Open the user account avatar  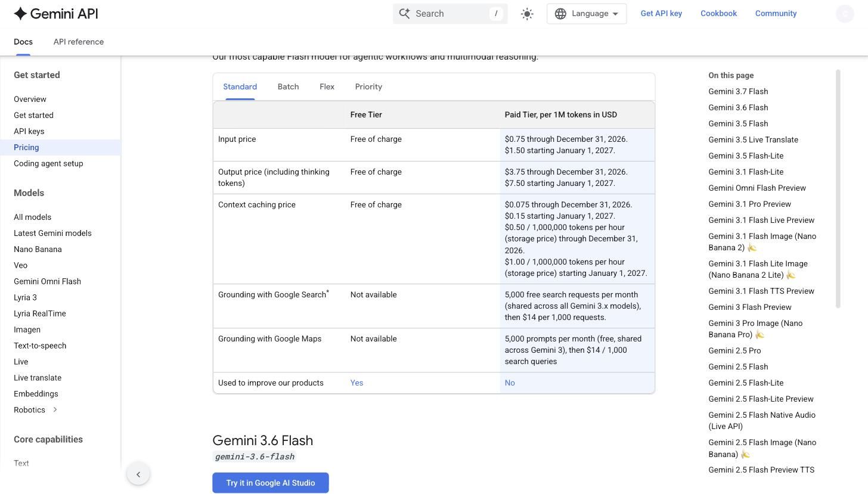(845, 14)
